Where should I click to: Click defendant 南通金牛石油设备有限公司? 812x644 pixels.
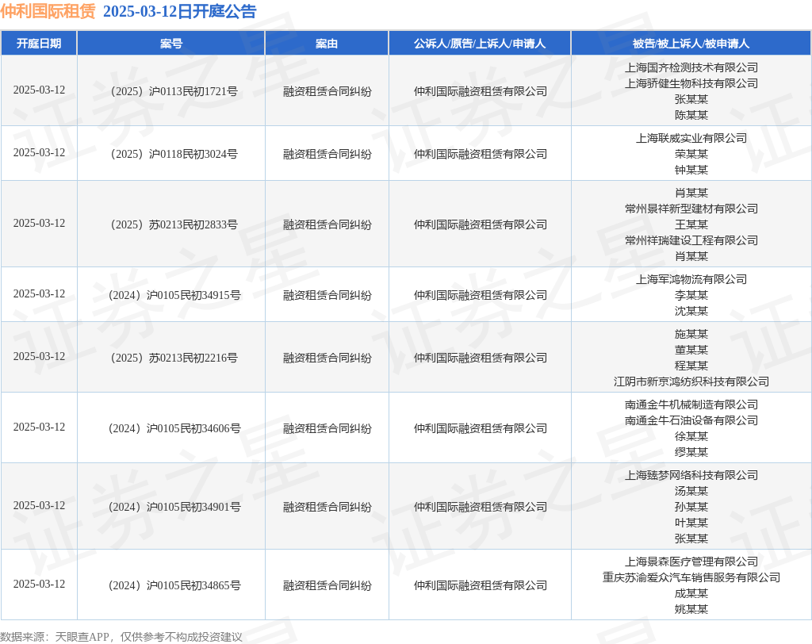691,420
